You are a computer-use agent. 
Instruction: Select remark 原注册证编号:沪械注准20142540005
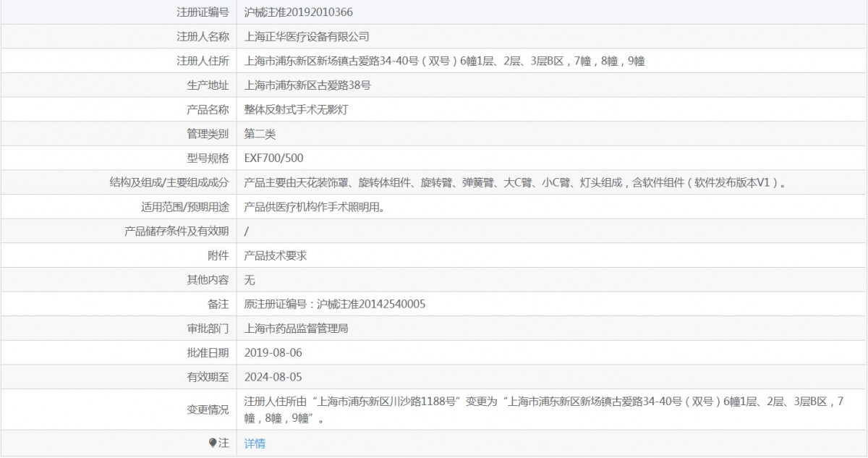pyautogui.click(x=335, y=305)
